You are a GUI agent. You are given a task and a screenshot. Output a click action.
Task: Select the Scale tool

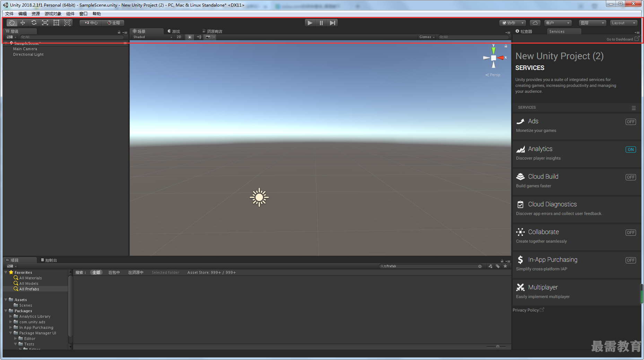[45, 23]
